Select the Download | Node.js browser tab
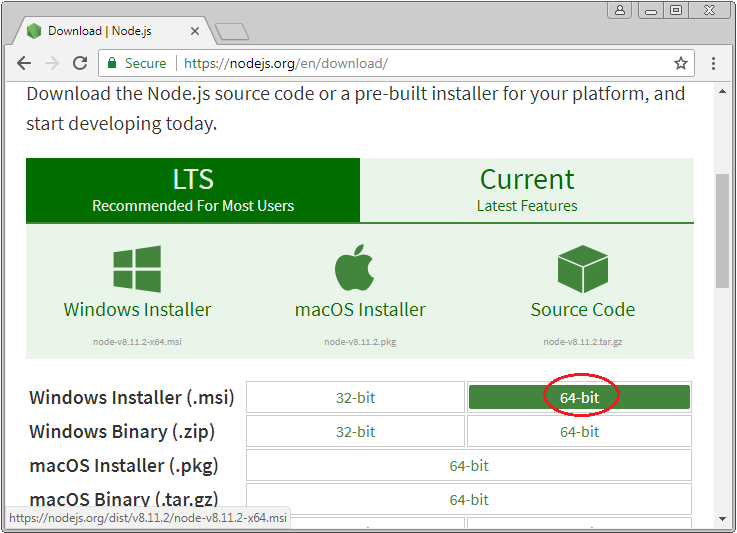This screenshot has width=737, height=533. [x=115, y=31]
